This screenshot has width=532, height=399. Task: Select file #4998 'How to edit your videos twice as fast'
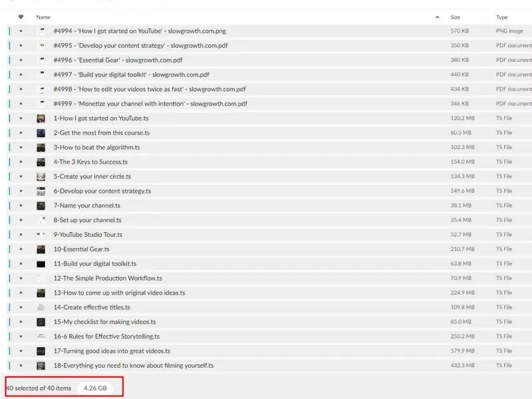(150, 89)
